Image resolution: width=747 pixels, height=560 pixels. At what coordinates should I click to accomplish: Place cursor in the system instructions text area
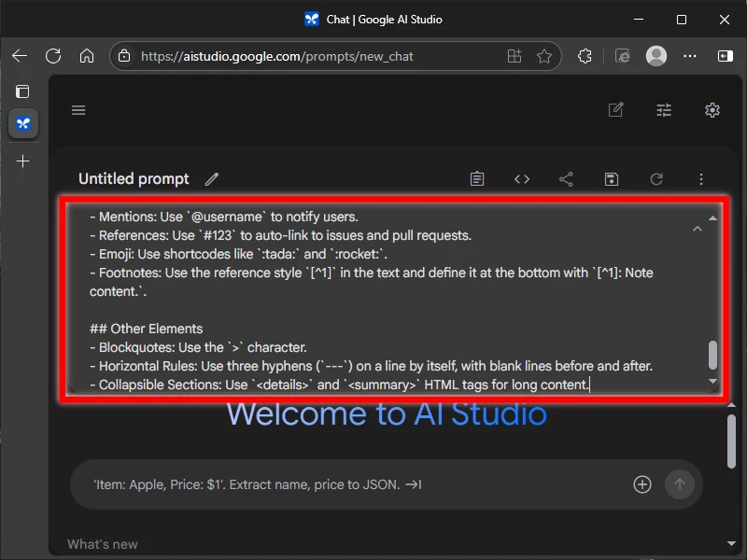386,301
